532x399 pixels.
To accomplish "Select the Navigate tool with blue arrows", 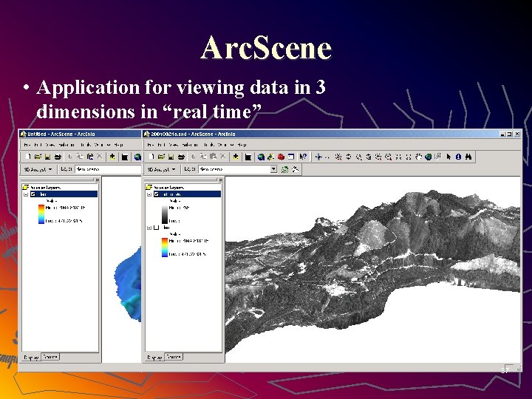I will 318,157.
